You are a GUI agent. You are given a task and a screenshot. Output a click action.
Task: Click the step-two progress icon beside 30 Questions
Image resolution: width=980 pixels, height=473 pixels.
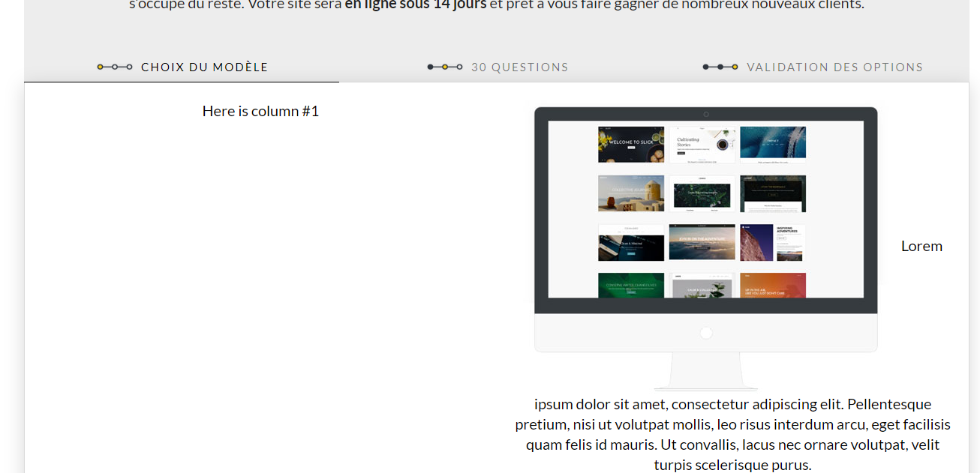pos(445,67)
